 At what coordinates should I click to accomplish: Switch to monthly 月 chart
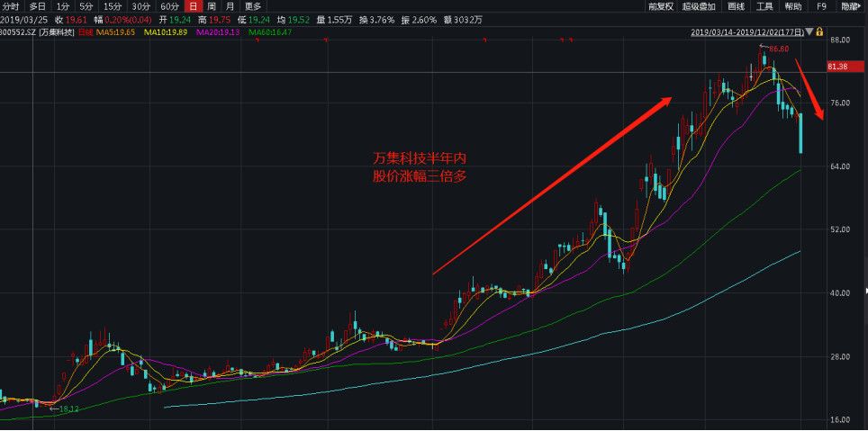tap(231, 6)
